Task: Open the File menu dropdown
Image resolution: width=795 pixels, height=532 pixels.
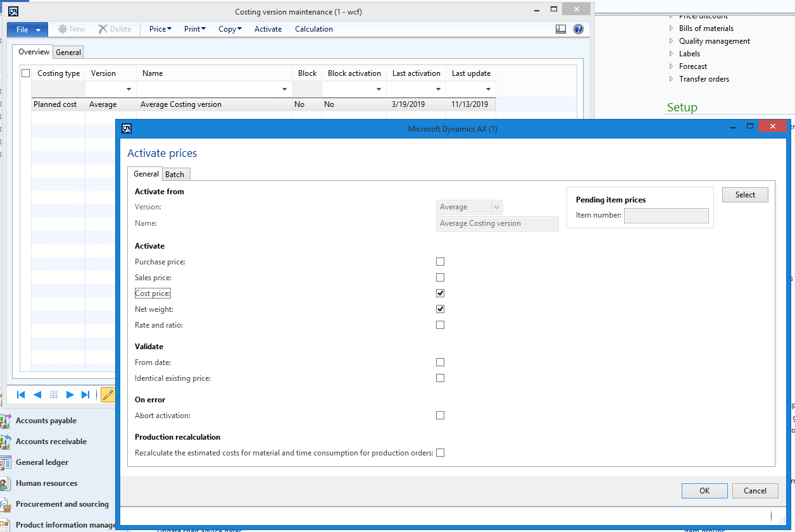Action: coord(27,29)
